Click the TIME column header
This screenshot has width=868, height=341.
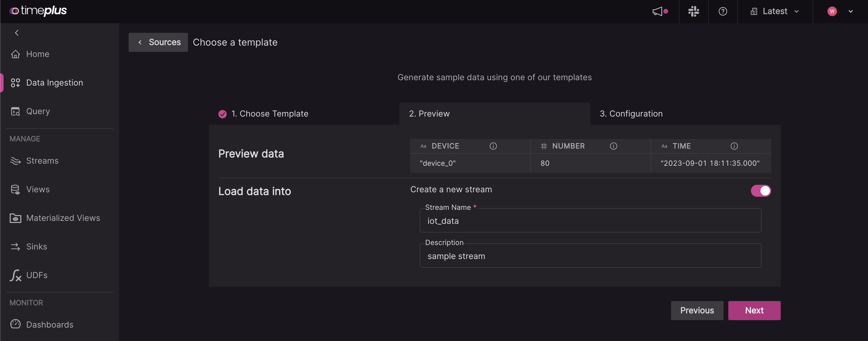[x=711, y=146]
